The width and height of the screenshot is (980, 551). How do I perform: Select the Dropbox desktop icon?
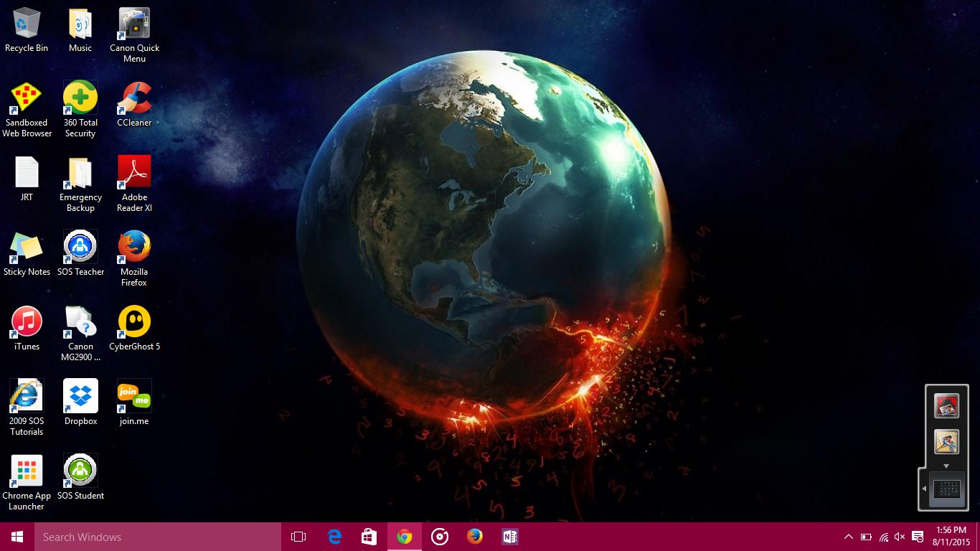80,403
